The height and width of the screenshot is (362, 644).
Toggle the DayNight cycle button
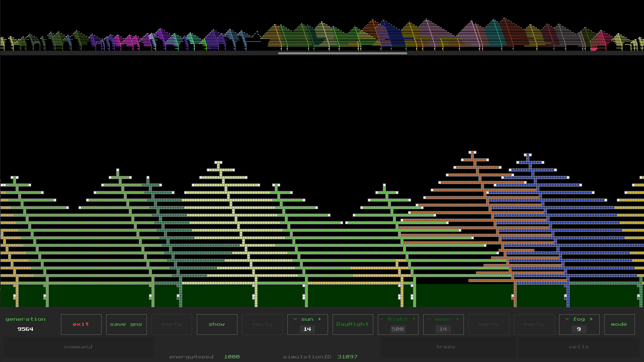point(353,324)
